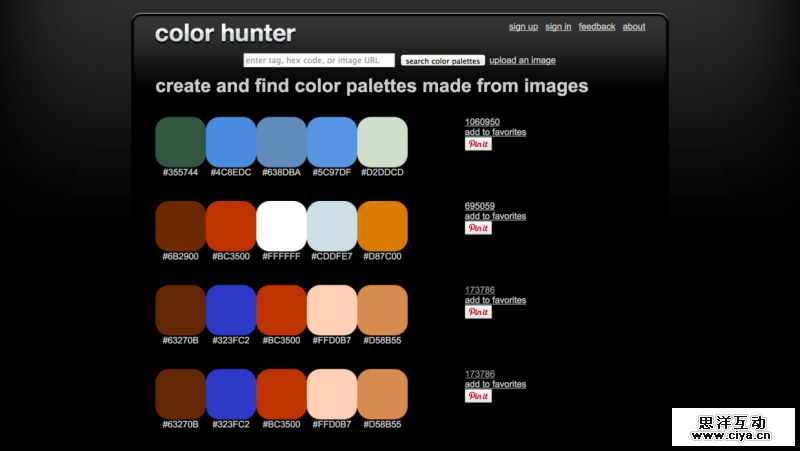
Task: Click the #355744 hex code label
Action: coord(180,172)
